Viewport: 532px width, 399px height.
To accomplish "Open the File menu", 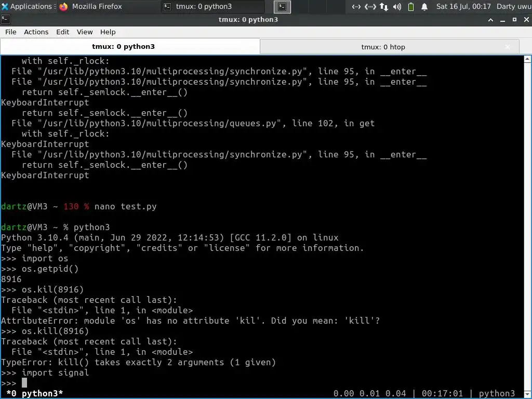I will [x=10, y=32].
